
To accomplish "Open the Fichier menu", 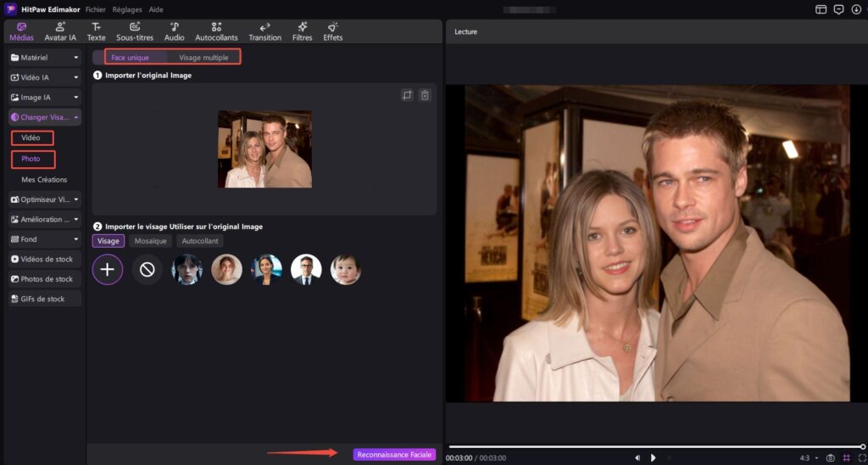I will [96, 9].
